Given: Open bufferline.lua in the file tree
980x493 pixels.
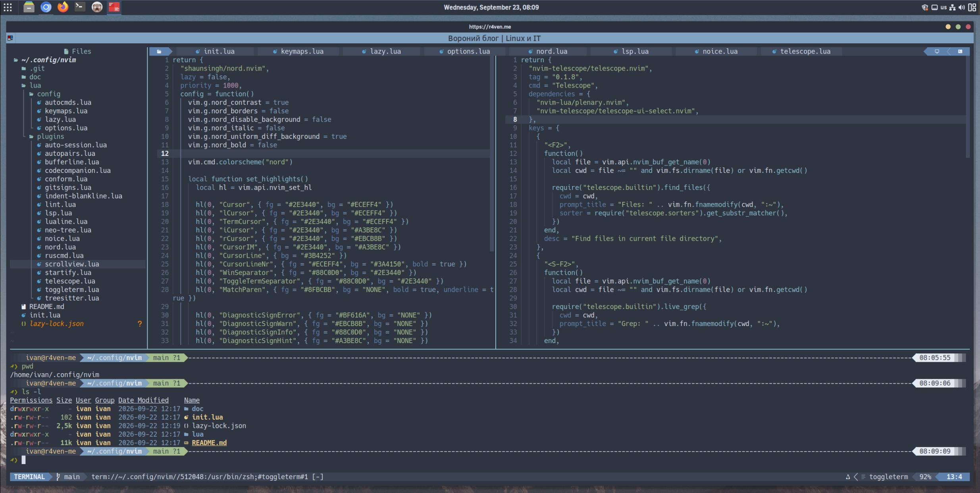Looking at the screenshot, I should pos(68,162).
